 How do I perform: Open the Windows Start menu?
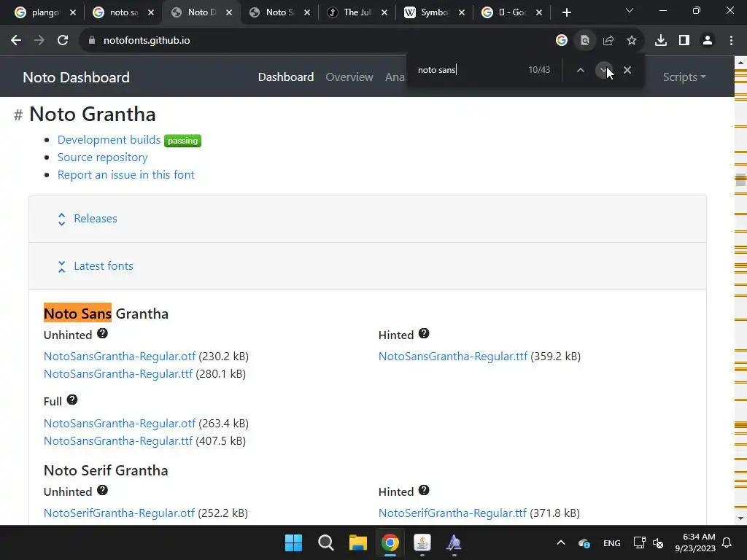(293, 542)
